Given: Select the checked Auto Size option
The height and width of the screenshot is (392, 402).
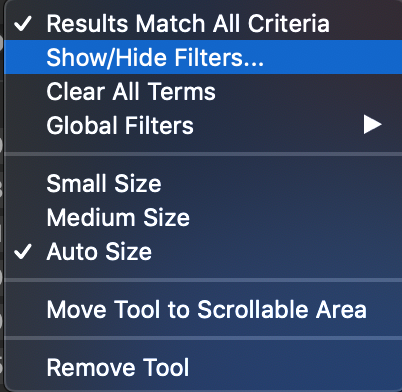Looking at the screenshot, I should point(203,251).
